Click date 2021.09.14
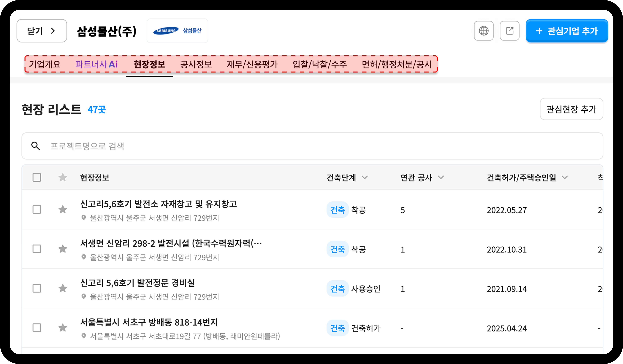This screenshot has height=364, width=623. [x=507, y=289]
